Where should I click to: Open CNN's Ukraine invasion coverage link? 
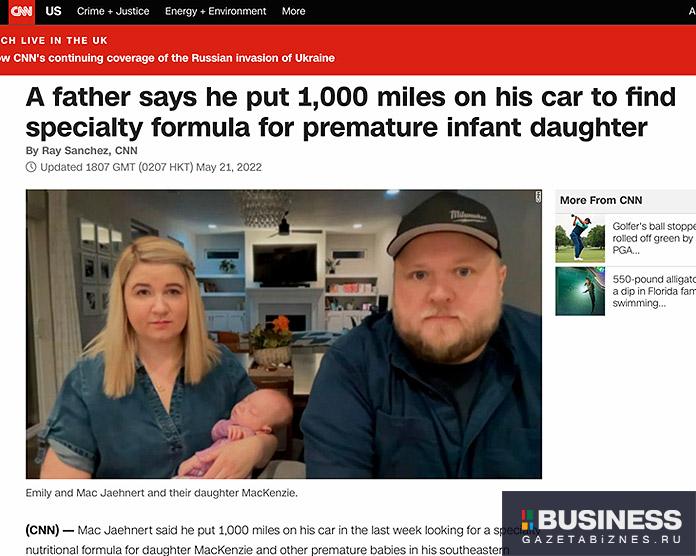click(x=167, y=58)
